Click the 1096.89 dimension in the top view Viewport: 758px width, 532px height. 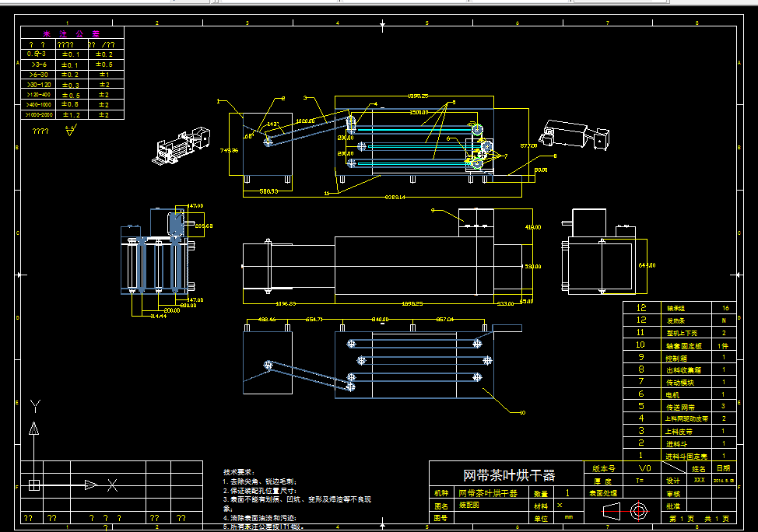[x=286, y=304]
